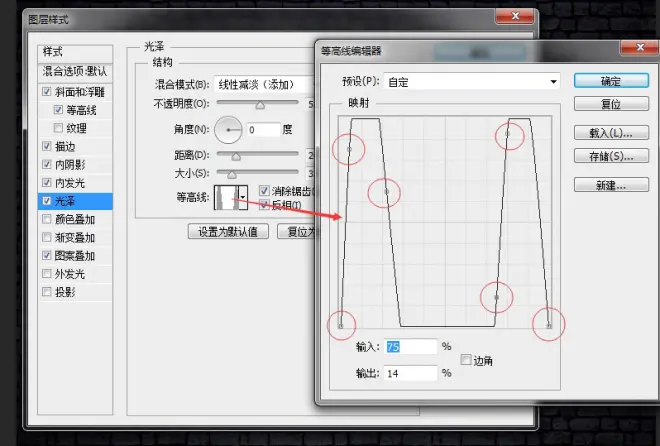Select the top-right circled curve point
Image resolution: width=660 pixels, height=446 pixels.
[x=509, y=133]
